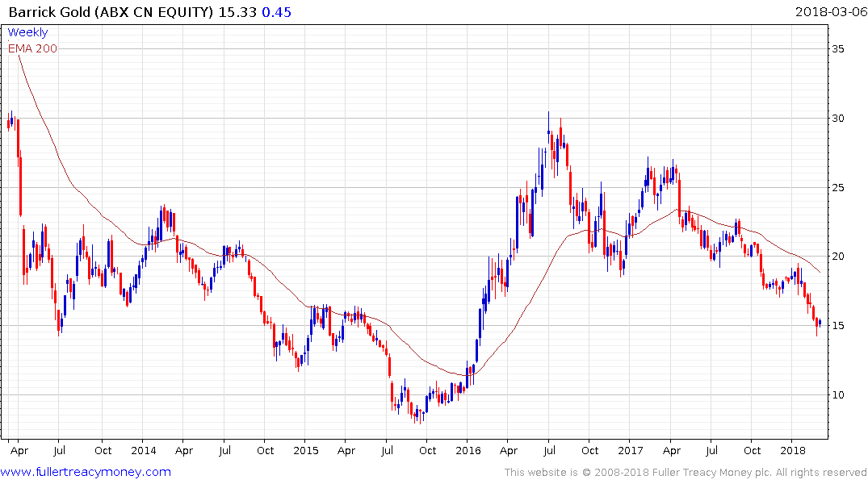
Task: Click the www.fullertreacymoney.com link
Action: [x=86, y=473]
